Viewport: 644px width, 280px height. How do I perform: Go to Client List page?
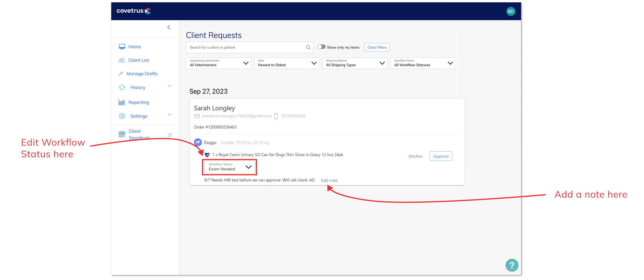(x=138, y=60)
